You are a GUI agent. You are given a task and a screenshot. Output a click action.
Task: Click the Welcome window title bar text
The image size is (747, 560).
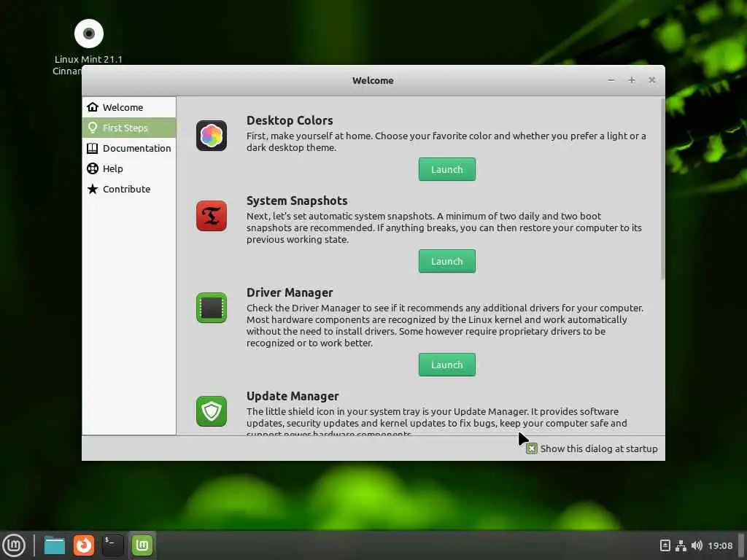click(373, 80)
